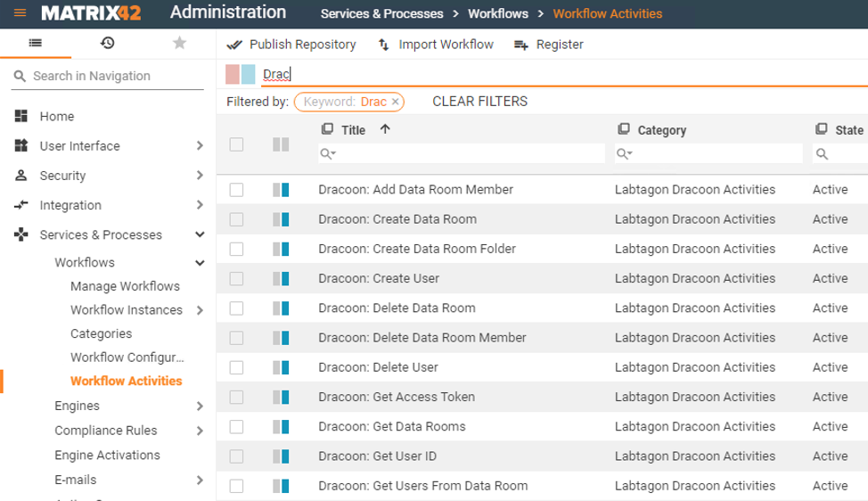The height and width of the screenshot is (501, 868).
Task: Select the Dracoon: Create Data Room checkbox
Action: (x=236, y=220)
